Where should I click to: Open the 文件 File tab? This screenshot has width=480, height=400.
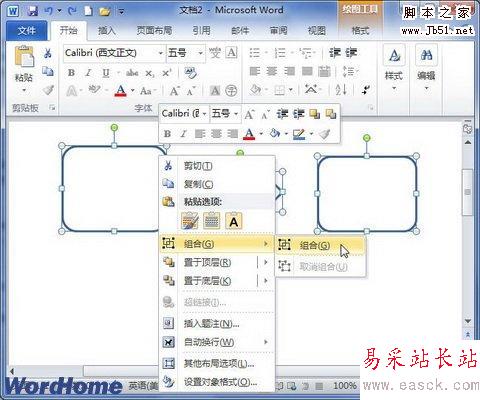tap(27, 31)
